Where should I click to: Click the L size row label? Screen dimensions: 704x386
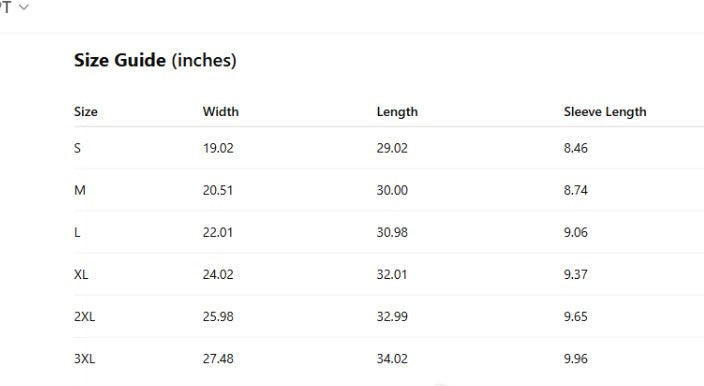77,232
